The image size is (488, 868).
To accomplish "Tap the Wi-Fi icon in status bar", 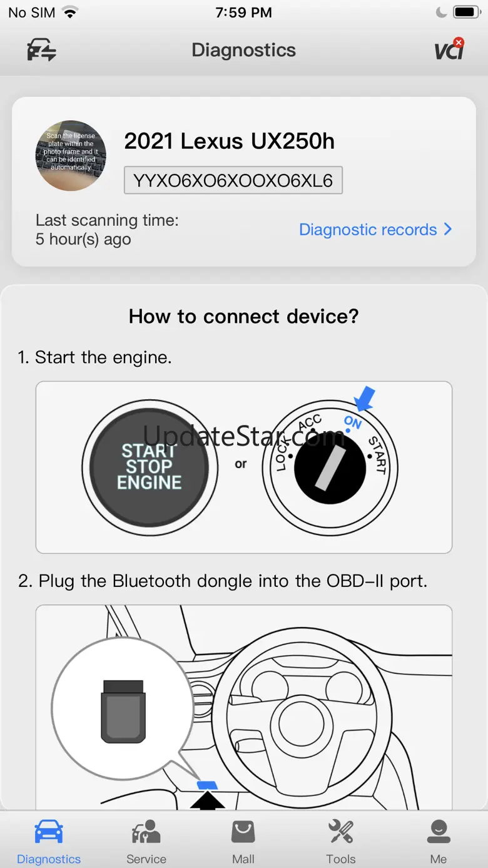I will point(71,13).
